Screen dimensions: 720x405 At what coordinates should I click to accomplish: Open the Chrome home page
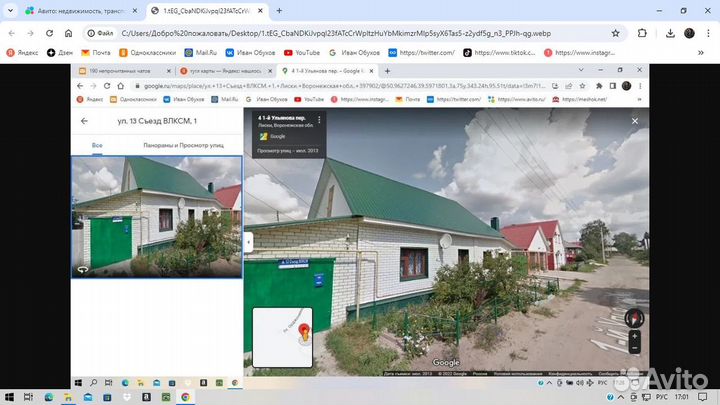[x=68, y=34]
